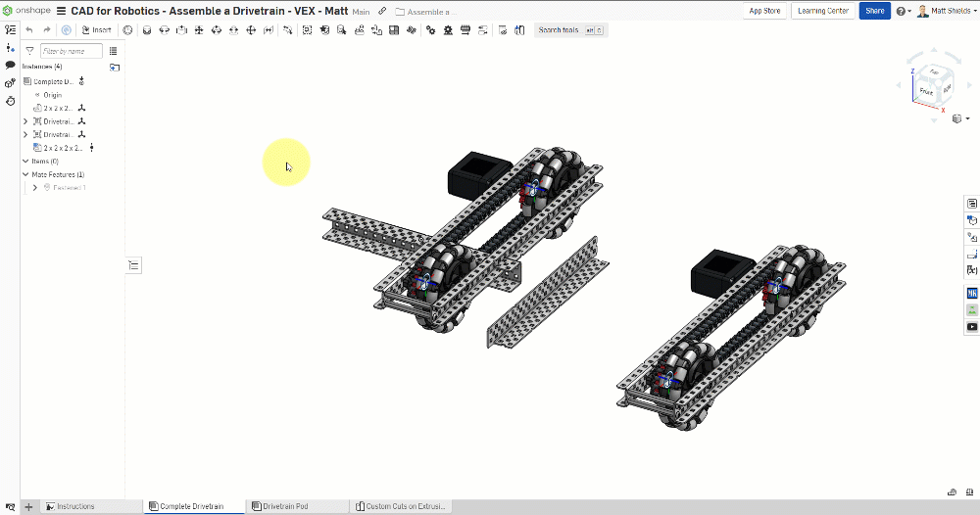Click the blue Share button
The height and width of the screenshot is (515, 980).
pos(874,11)
